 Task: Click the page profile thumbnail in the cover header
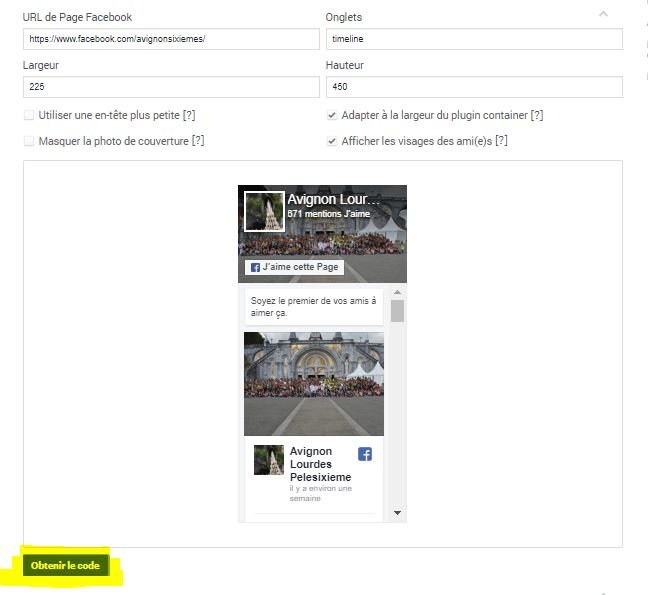pos(264,211)
